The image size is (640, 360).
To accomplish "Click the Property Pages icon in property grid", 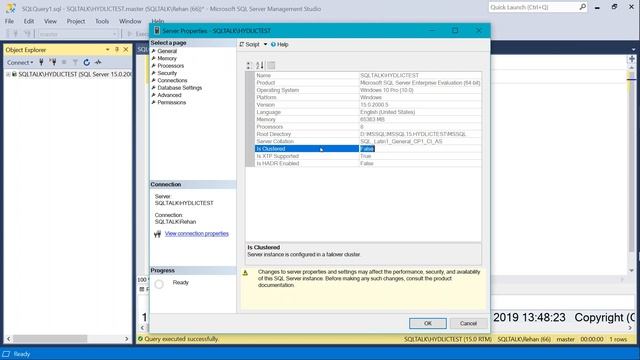I will point(271,65).
